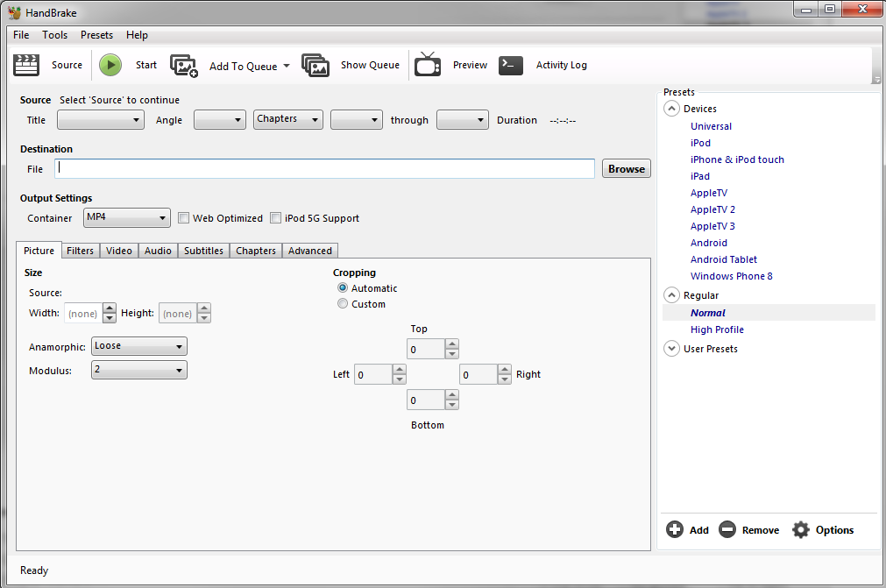Switch to the Filters tab
The width and height of the screenshot is (886, 588).
point(81,251)
